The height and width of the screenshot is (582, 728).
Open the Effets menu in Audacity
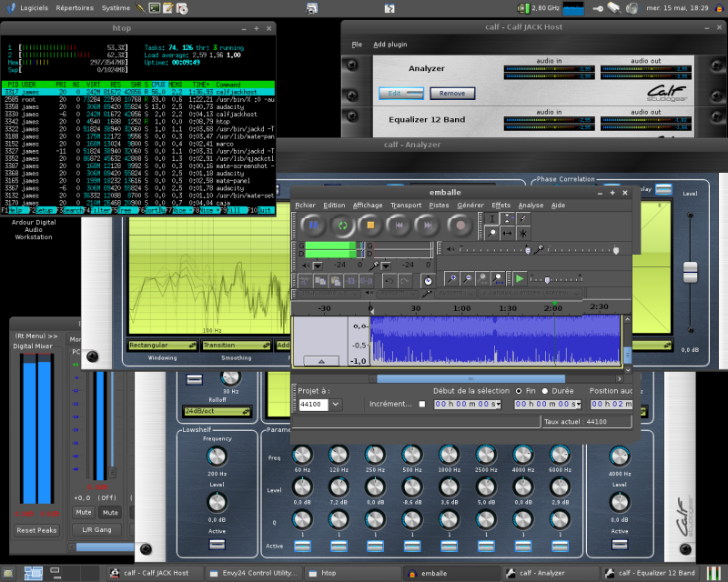tap(500, 206)
